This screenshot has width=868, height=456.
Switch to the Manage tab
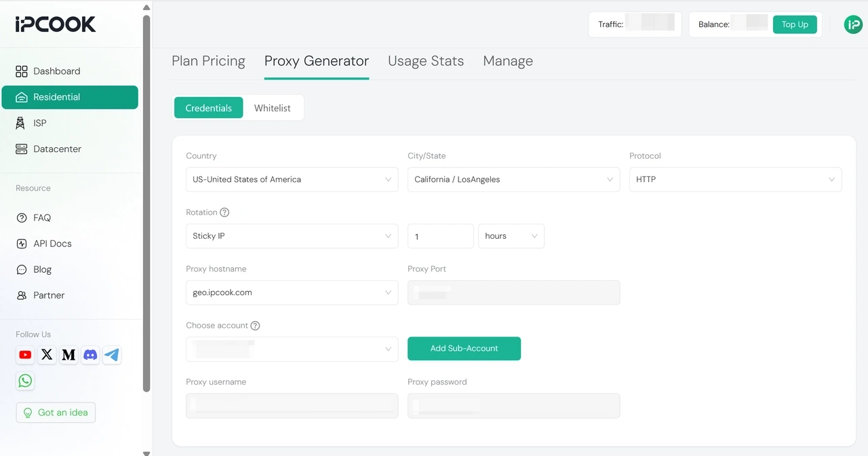tap(508, 61)
